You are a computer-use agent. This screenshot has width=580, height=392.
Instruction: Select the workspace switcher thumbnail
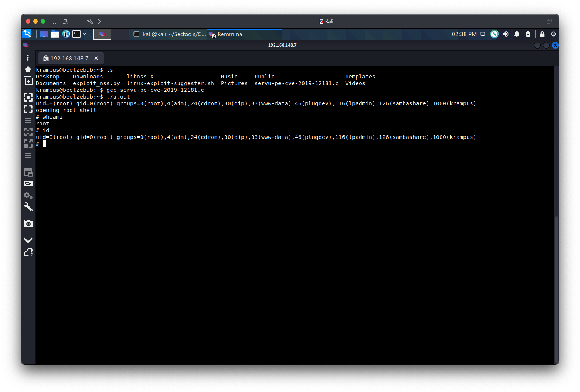click(x=102, y=34)
